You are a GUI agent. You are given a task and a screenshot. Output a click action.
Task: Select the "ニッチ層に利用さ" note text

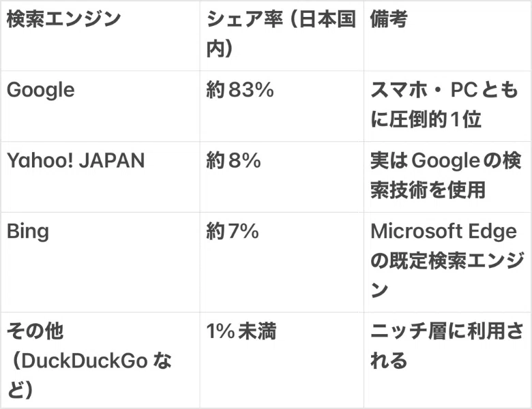click(x=447, y=331)
